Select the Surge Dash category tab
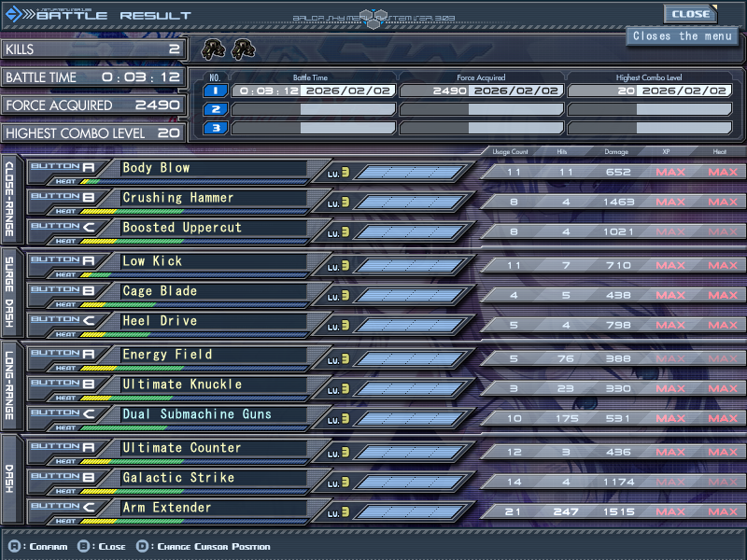The width and height of the screenshot is (747, 560). pos(10,294)
